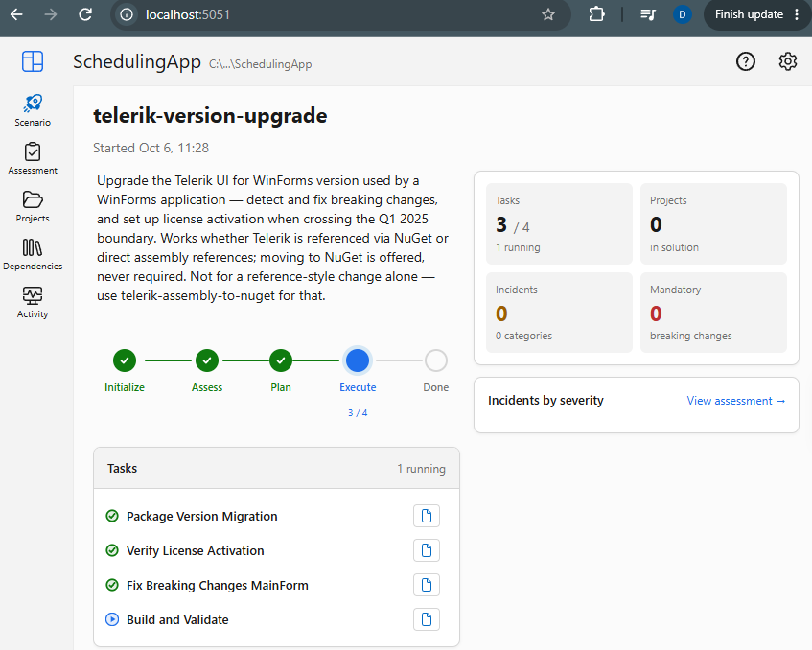Open the help question mark icon
This screenshot has width=812, height=650.
pyautogui.click(x=746, y=61)
